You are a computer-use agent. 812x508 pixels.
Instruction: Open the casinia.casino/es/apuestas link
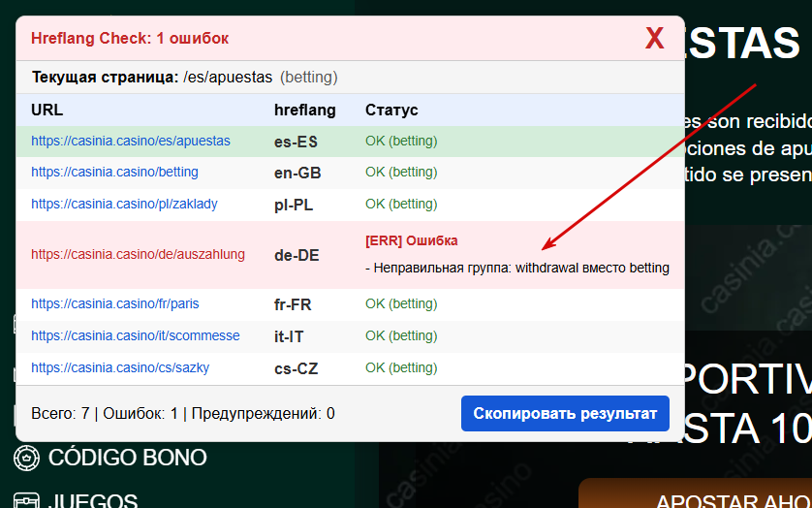click(131, 141)
